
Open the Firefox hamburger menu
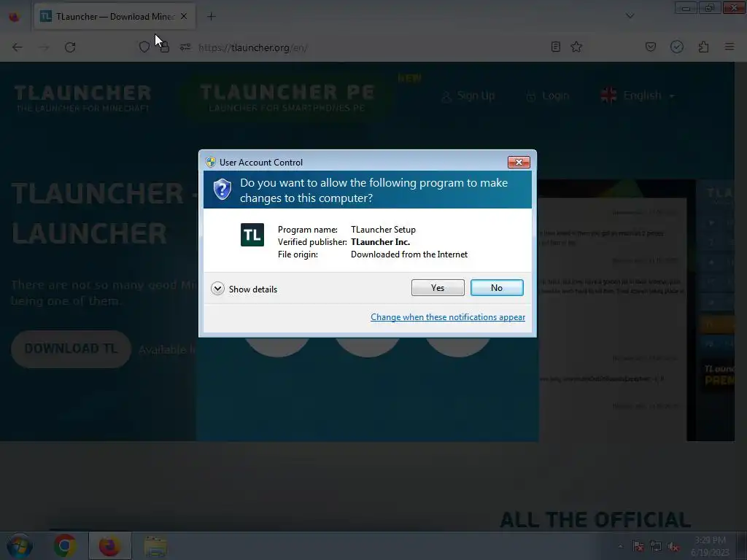(729, 47)
